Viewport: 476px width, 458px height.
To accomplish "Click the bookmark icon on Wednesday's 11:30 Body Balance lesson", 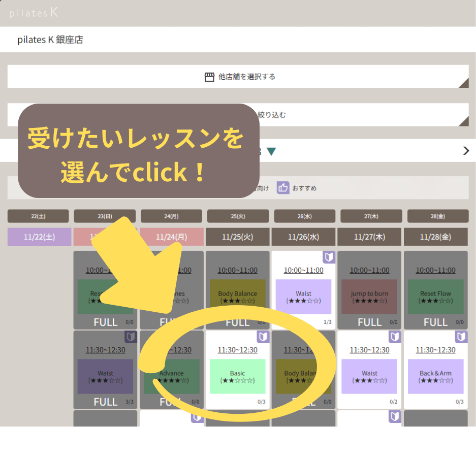I will 329,337.
